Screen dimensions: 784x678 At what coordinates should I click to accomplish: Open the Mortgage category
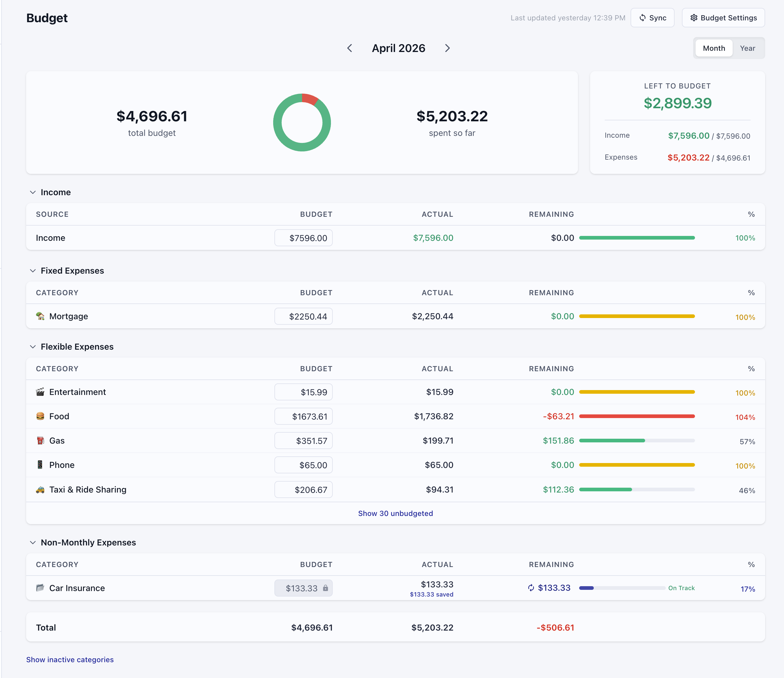click(x=68, y=316)
